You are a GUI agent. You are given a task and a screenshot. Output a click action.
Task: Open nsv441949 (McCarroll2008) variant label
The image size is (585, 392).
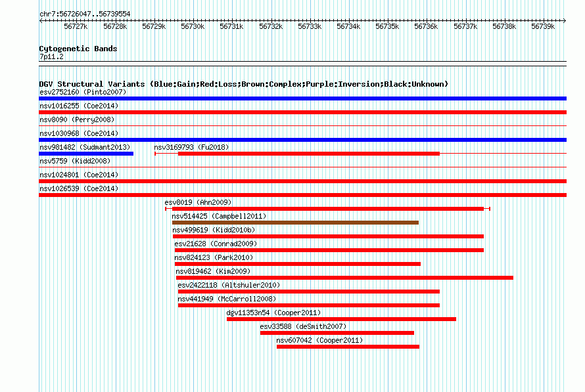pyautogui.click(x=227, y=299)
